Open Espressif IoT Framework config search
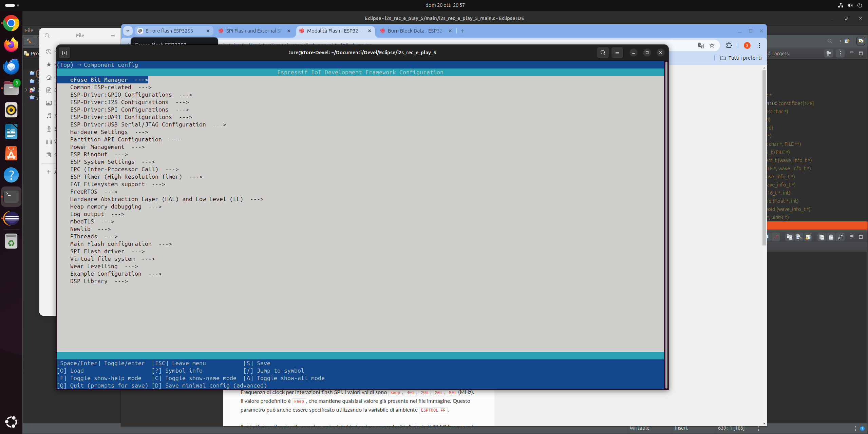Viewport: 868px width, 434px height. (x=603, y=53)
